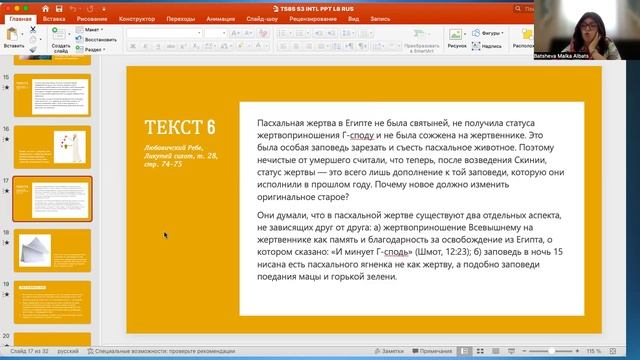Viewport: 640px width, 360px height.
Task: Open Quick Access Toolbar customize arrow
Action: tap(104, 9)
